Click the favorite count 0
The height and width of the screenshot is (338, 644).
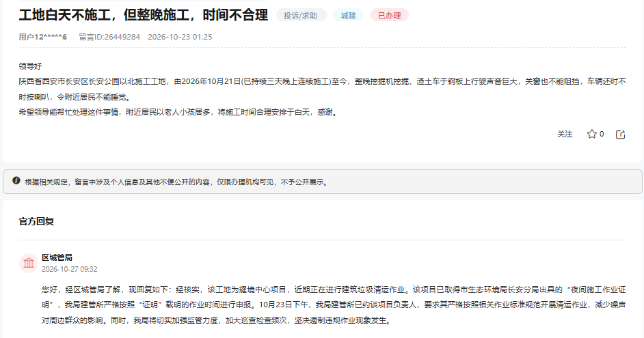click(x=602, y=134)
